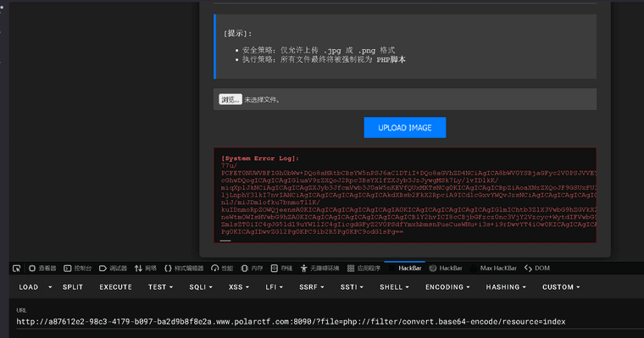Open the SSTI dropdown
Viewport: 644px width, 338px height.
pyautogui.click(x=352, y=287)
